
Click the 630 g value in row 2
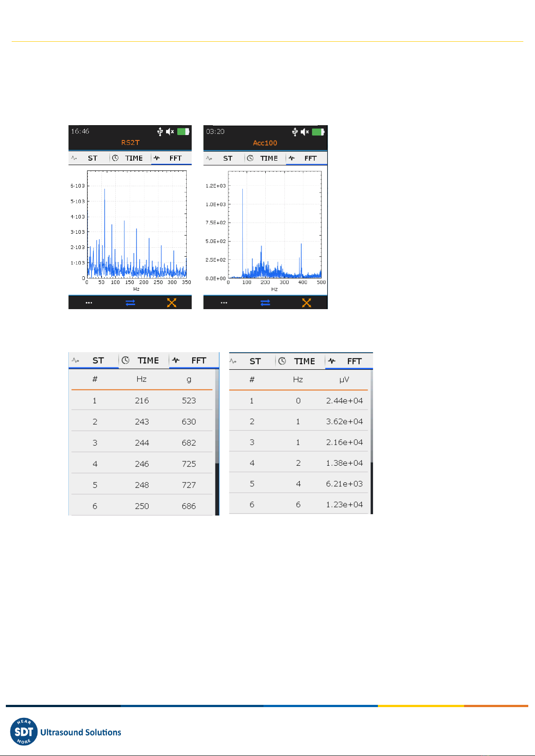point(189,422)
